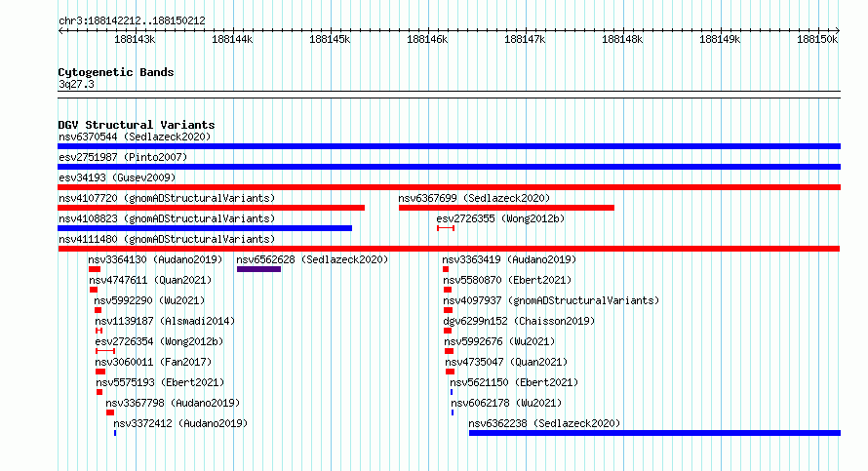Click the red block under nsv5992676
Image resolution: width=868 pixels, height=471 pixels.
pyautogui.click(x=449, y=351)
